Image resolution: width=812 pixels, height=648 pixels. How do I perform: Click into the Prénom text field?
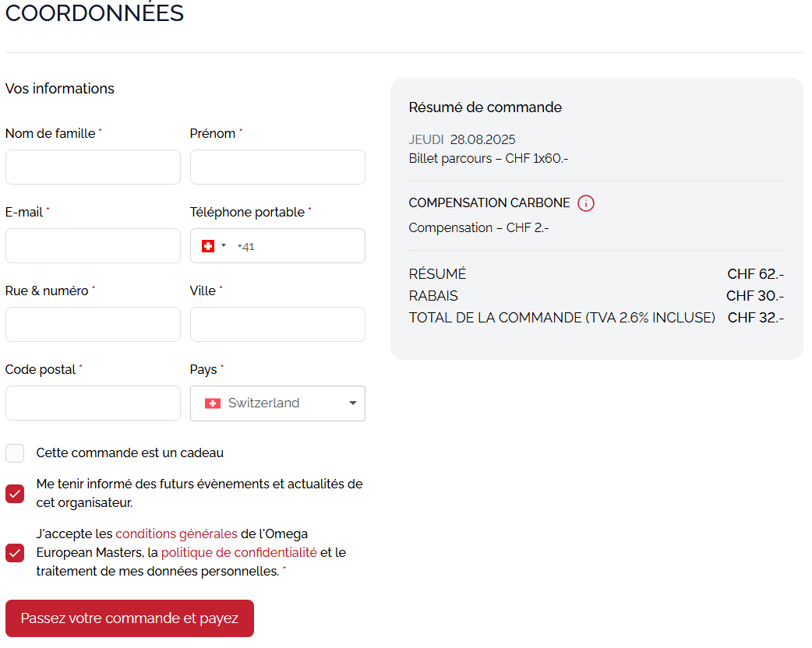[x=277, y=167]
